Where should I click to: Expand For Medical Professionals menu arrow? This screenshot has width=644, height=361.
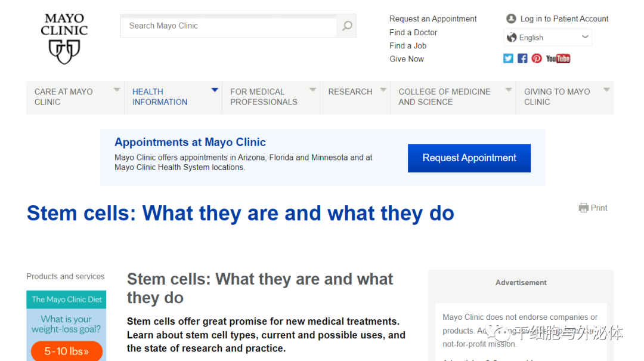coord(312,90)
